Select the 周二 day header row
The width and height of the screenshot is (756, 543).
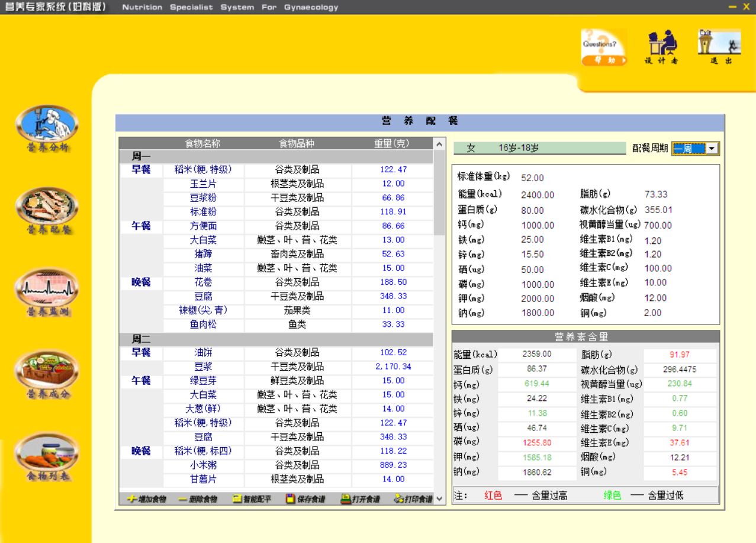coord(276,339)
